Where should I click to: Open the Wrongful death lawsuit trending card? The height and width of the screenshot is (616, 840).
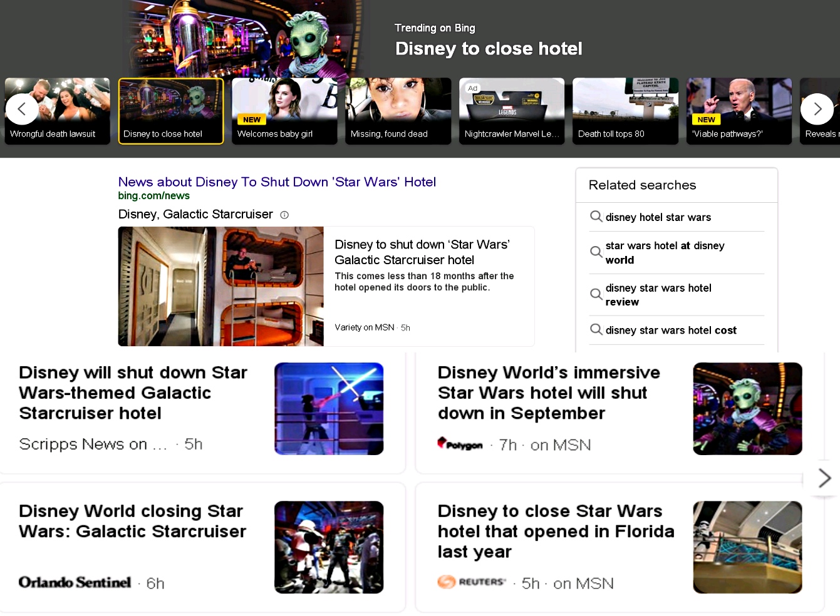58,111
